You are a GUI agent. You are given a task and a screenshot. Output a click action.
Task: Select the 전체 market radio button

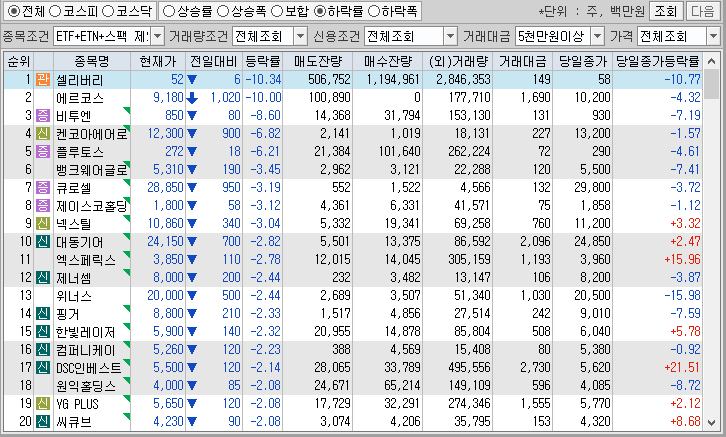[x=14, y=11]
